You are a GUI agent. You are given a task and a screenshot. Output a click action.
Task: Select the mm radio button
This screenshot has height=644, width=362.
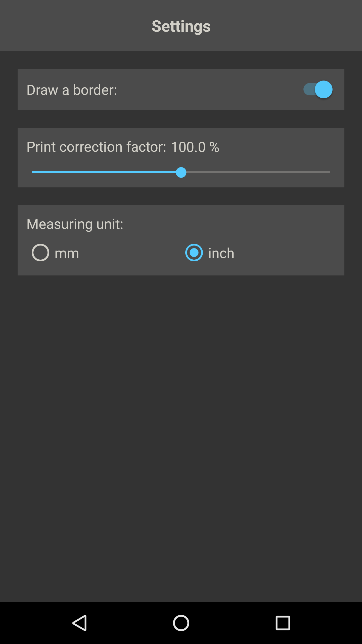coord(40,253)
